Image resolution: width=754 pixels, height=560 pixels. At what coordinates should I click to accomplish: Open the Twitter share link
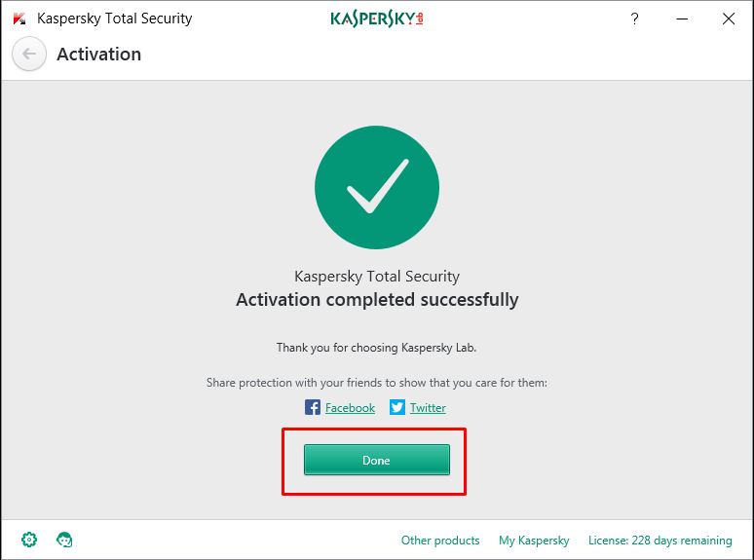click(x=428, y=408)
